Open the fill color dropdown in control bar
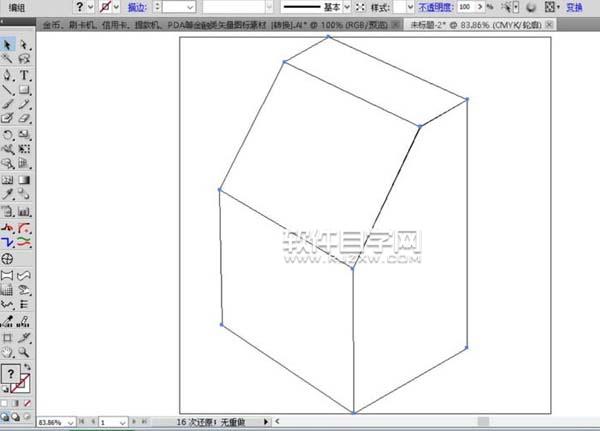Image resolution: width=600 pixels, height=431 pixels. (x=91, y=7)
